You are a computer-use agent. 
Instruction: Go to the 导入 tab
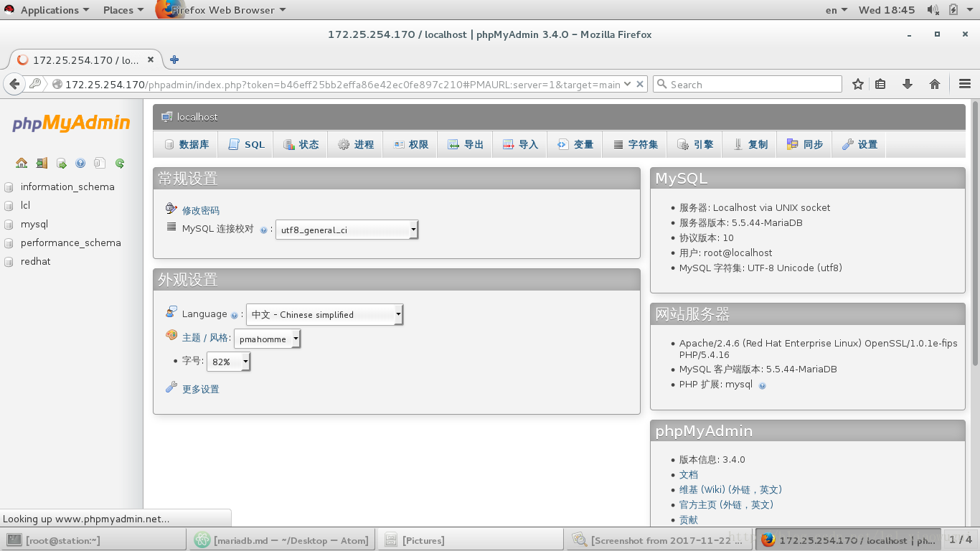[520, 144]
